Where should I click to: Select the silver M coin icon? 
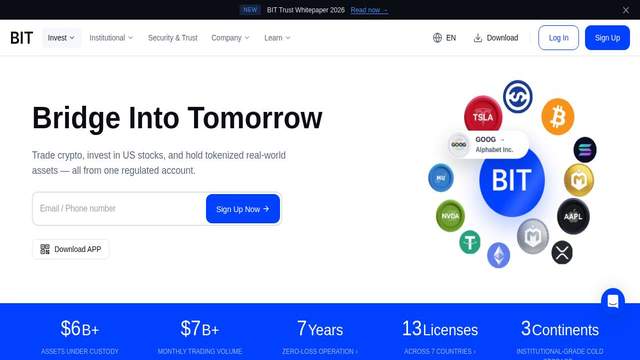(533, 236)
